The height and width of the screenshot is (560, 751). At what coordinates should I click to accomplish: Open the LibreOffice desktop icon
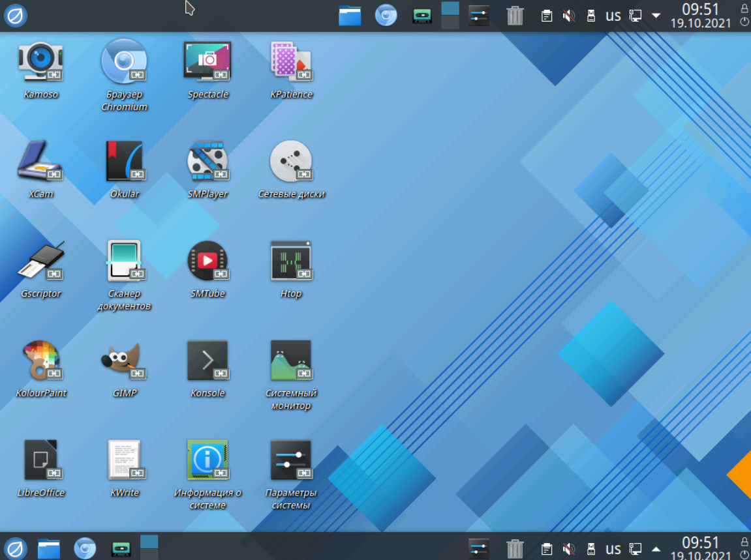pyautogui.click(x=40, y=460)
